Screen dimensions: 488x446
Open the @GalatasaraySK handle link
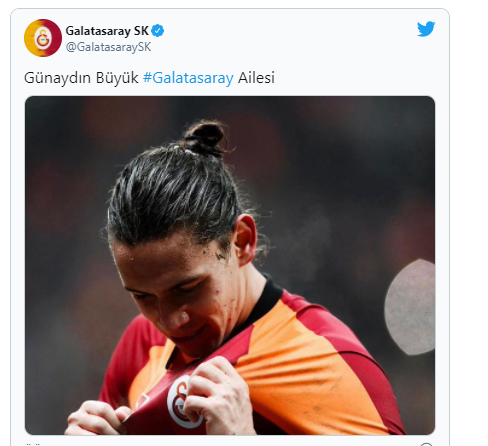coord(108,47)
